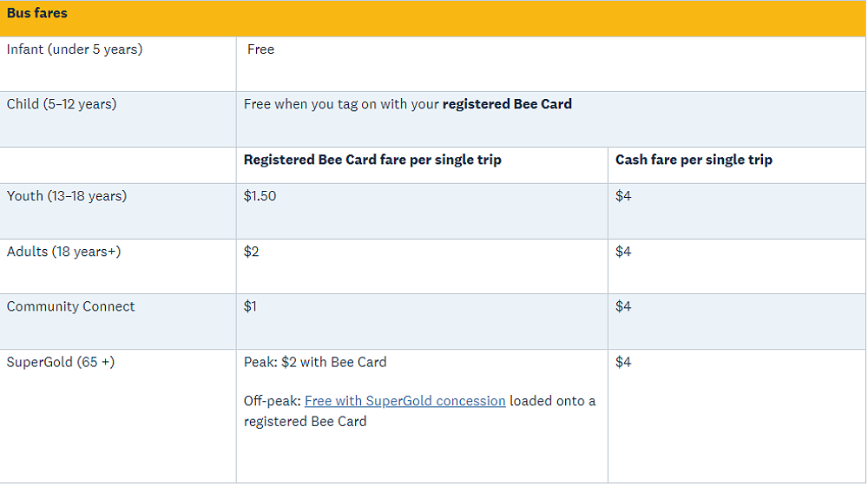Click the $4 cash fare for Youth
Screen dimensions: 868x486
(623, 196)
